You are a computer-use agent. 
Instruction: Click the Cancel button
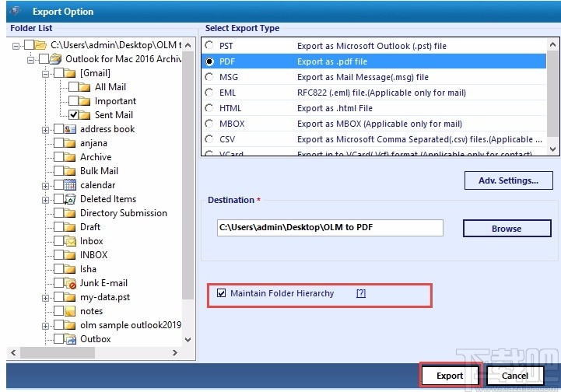pyautogui.click(x=515, y=376)
